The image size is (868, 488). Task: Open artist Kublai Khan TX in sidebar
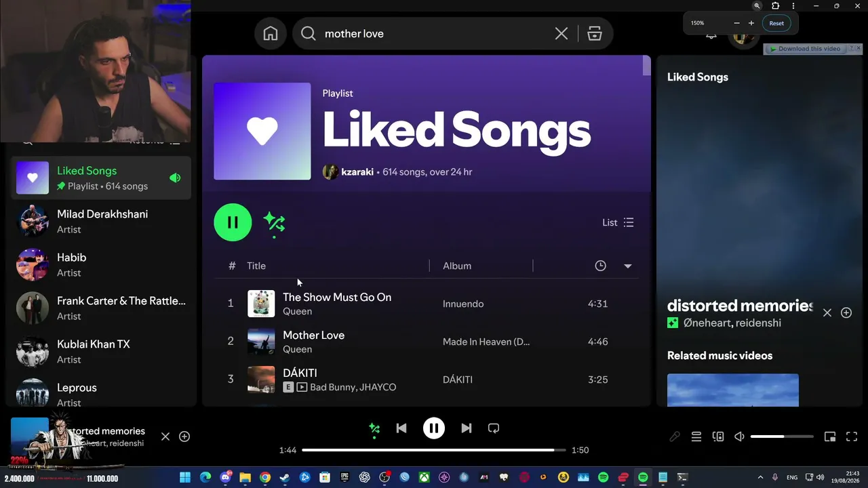click(x=102, y=351)
